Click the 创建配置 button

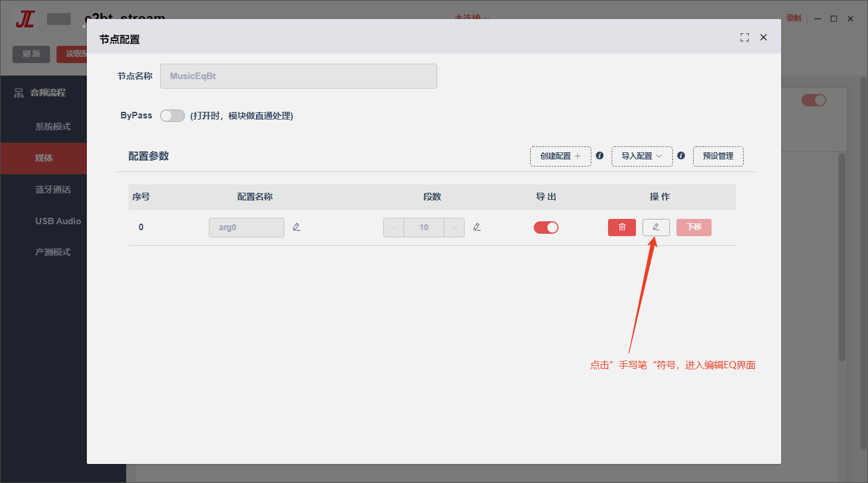coord(560,156)
